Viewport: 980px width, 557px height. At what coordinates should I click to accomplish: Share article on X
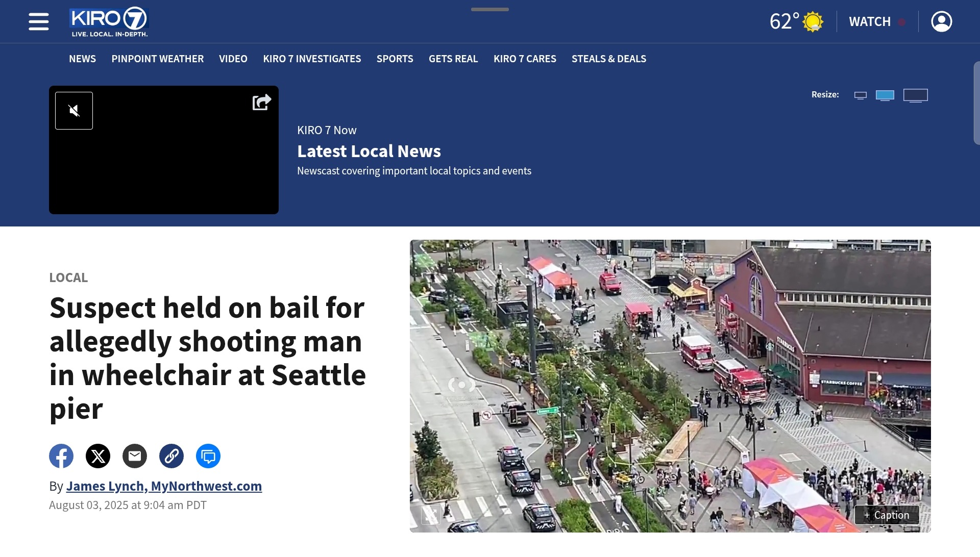[98, 456]
